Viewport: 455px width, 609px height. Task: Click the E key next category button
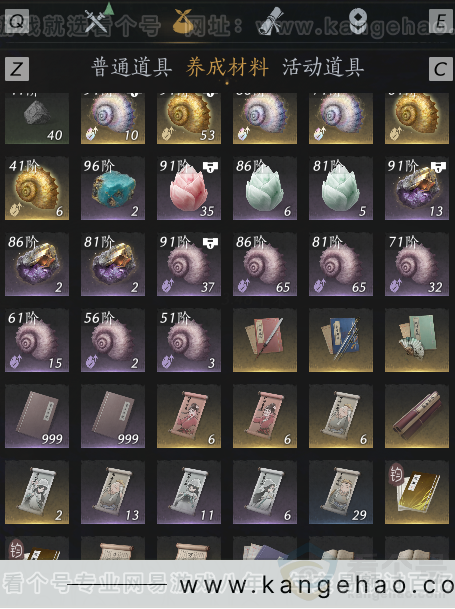pos(441,21)
